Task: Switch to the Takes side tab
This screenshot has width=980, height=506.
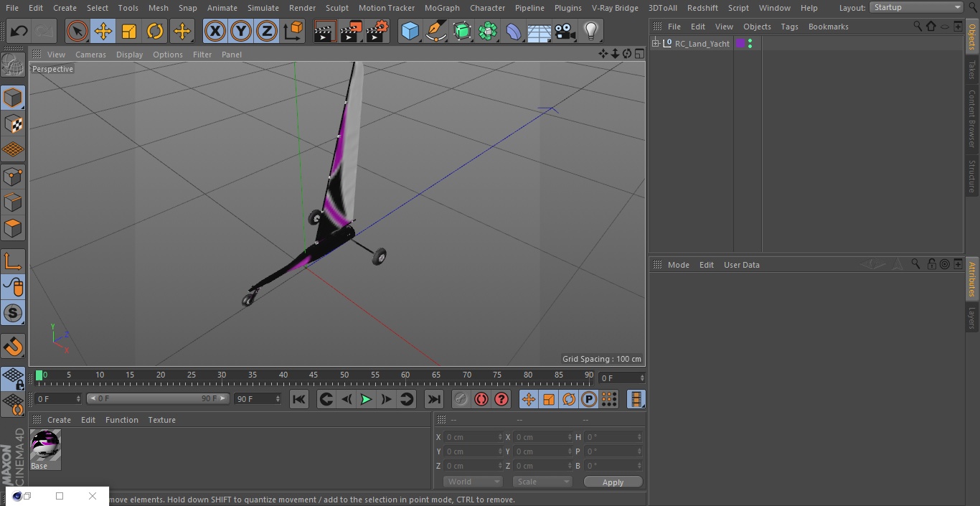Action: point(972,70)
